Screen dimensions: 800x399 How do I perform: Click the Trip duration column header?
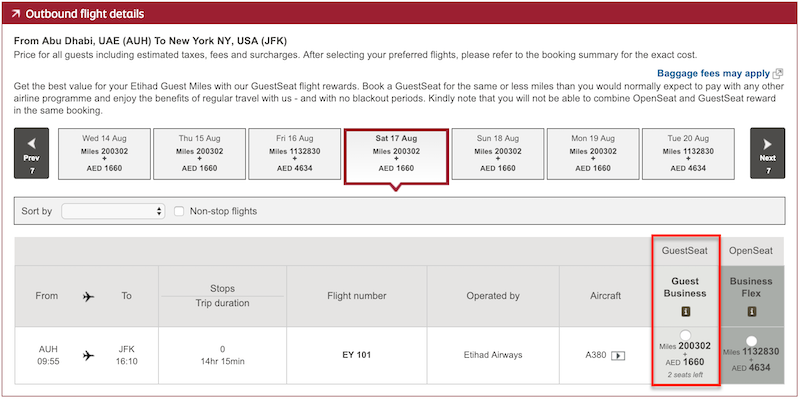click(222, 304)
